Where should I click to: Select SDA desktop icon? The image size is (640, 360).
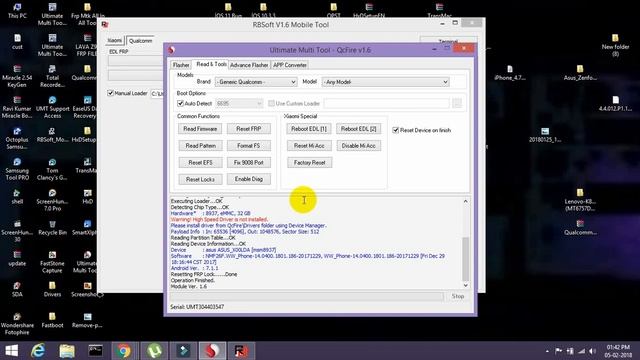tap(17, 289)
